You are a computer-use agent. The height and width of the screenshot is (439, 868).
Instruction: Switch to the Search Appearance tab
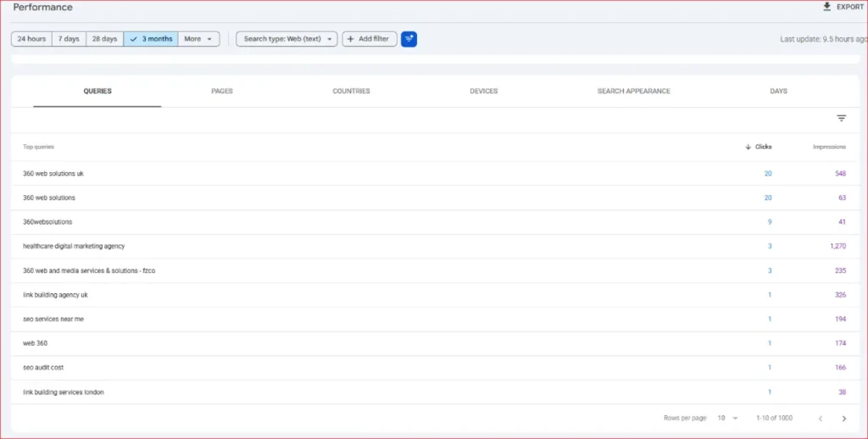point(634,92)
